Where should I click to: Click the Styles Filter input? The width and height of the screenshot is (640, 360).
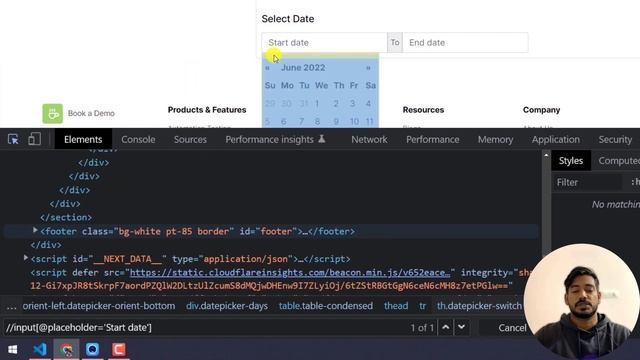tap(588, 182)
